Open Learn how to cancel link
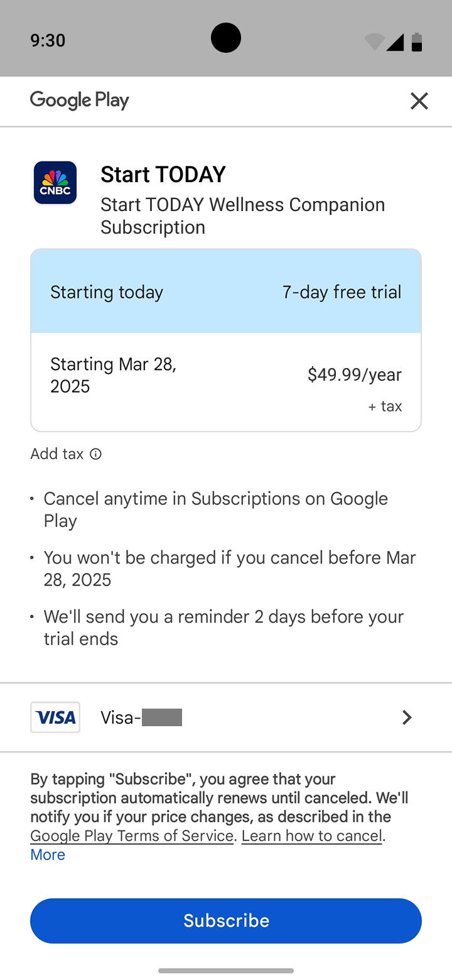Screen dimensions: 452x980 point(311,836)
